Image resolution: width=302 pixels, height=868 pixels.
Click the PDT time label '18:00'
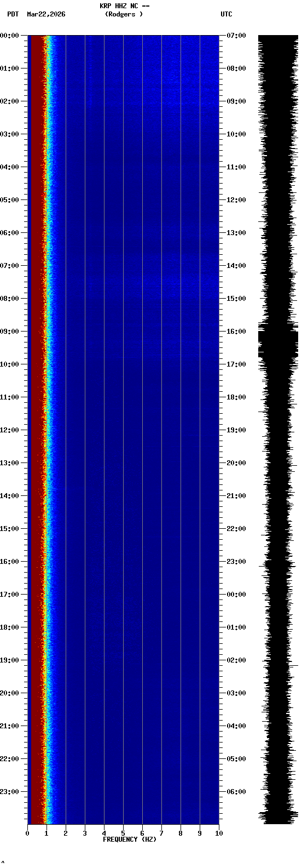(x=9, y=627)
